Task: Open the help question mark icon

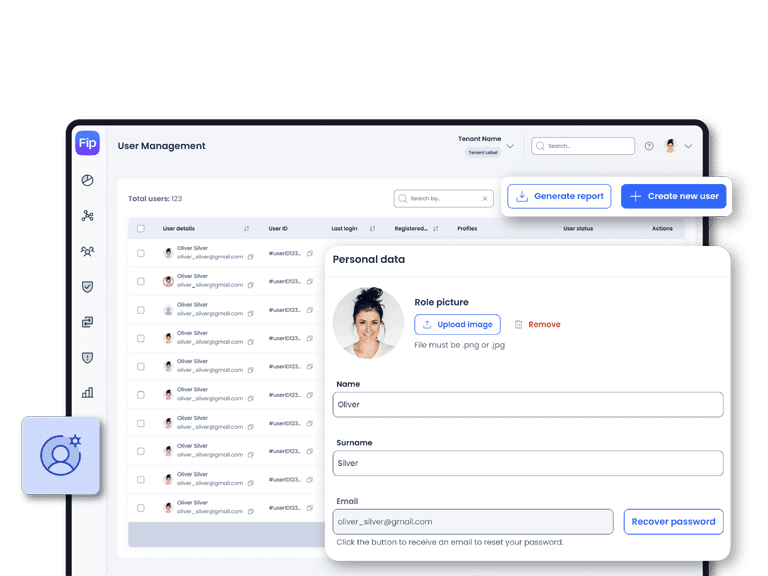Action: (x=649, y=146)
